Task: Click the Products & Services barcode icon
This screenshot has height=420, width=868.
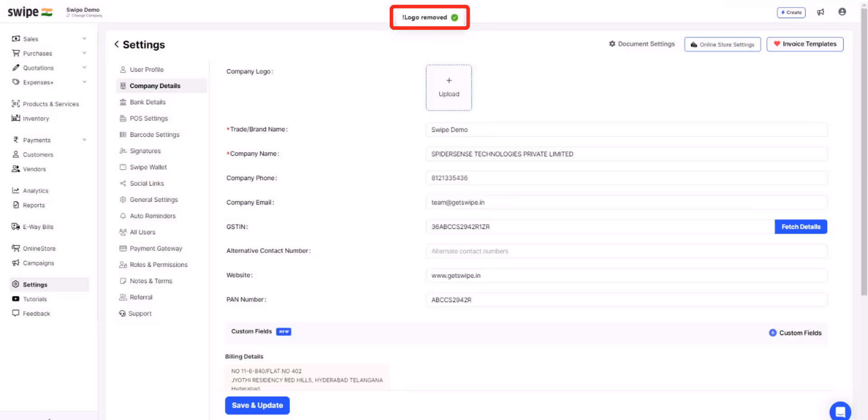Action: coord(16,104)
